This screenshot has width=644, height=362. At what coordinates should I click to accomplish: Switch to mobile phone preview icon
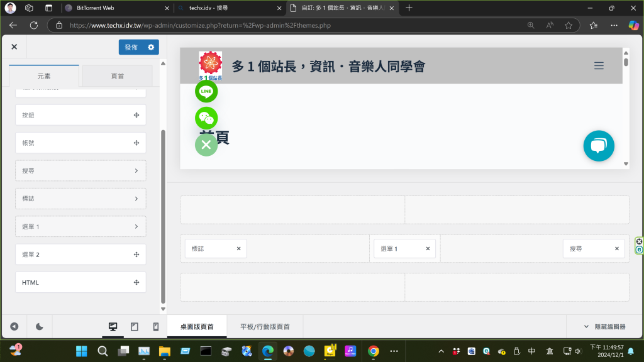tap(156, 327)
